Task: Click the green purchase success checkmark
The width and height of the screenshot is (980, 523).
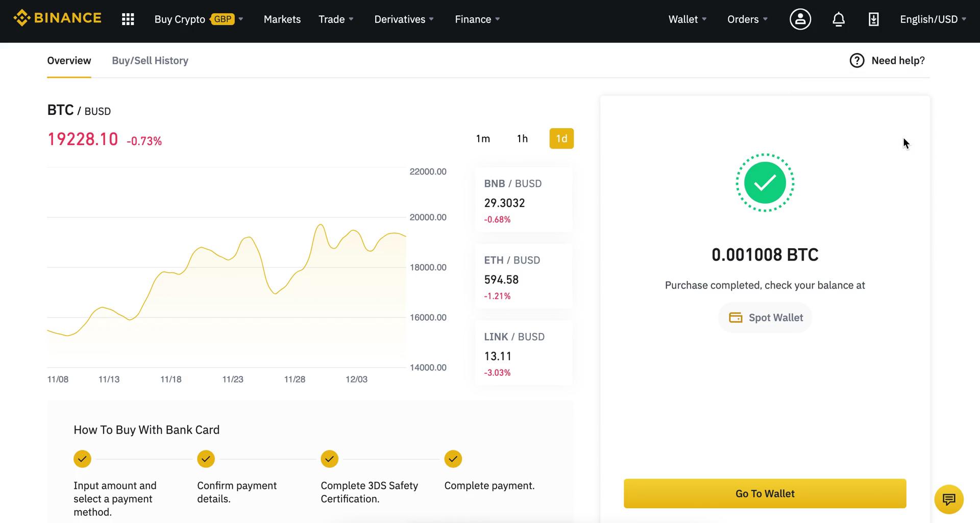Action: [x=765, y=183]
